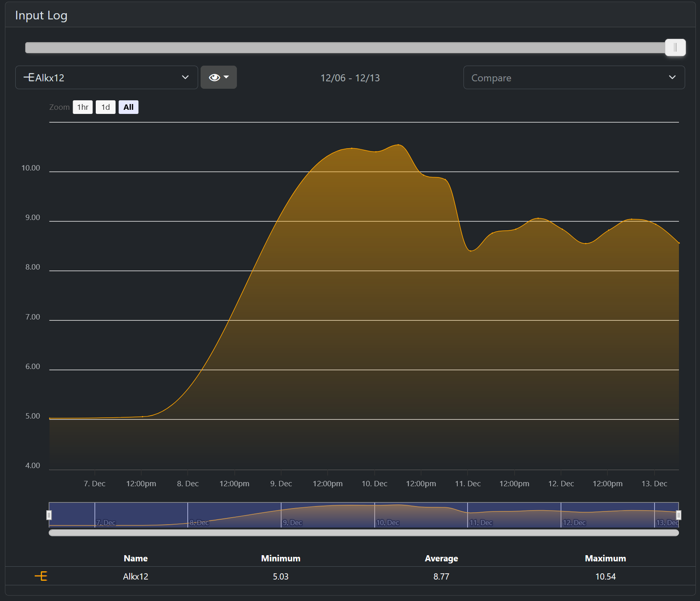The width and height of the screenshot is (700, 601).
Task: Click the caret arrow beside the eye icon
Action: (226, 77)
